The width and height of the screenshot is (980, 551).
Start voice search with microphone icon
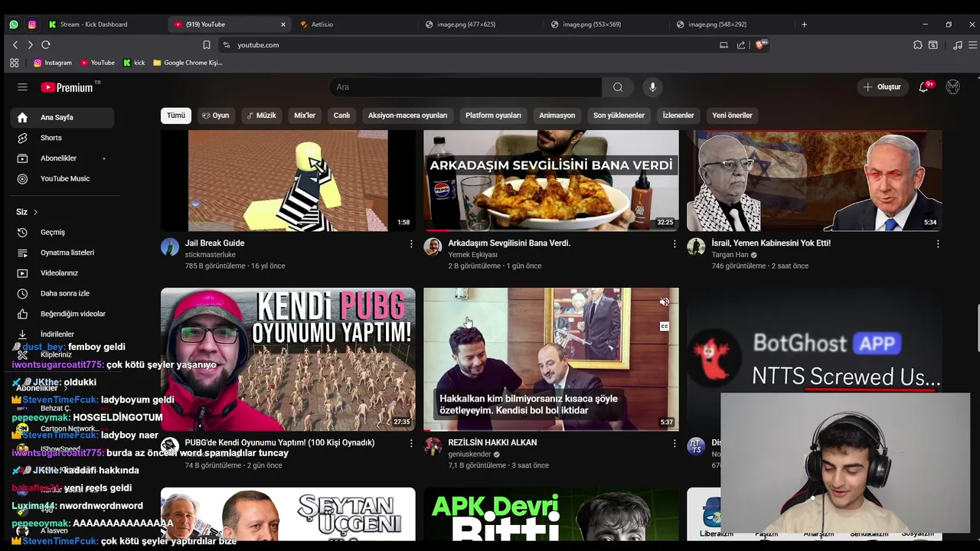pos(652,87)
